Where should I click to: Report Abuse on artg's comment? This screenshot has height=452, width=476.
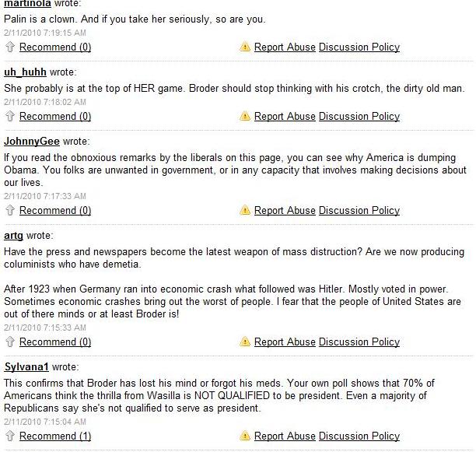[x=285, y=342]
